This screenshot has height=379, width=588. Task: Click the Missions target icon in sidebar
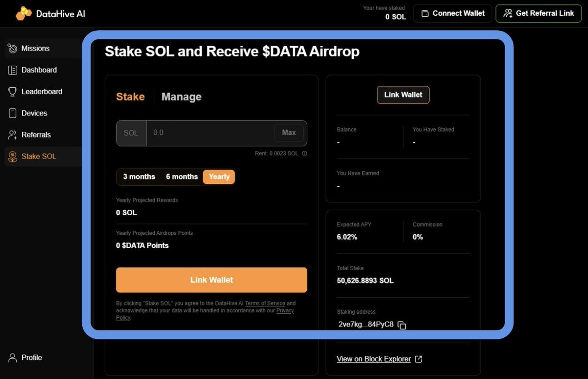(13, 49)
